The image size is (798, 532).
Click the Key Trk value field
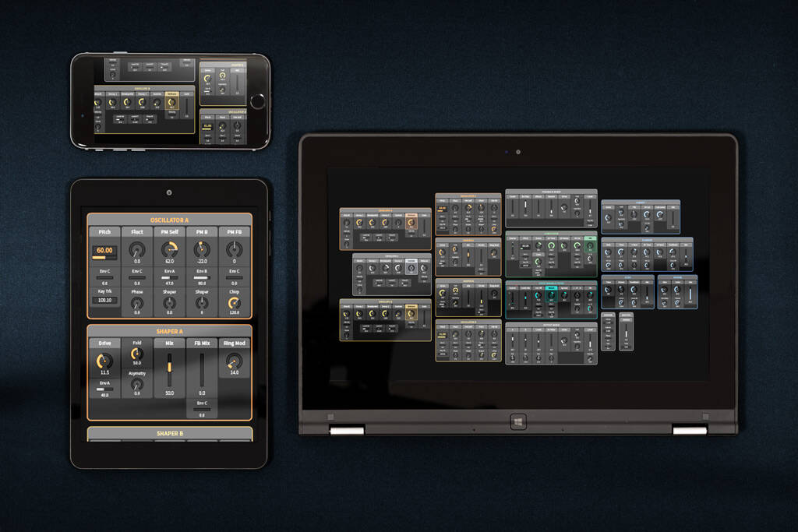[x=104, y=301]
